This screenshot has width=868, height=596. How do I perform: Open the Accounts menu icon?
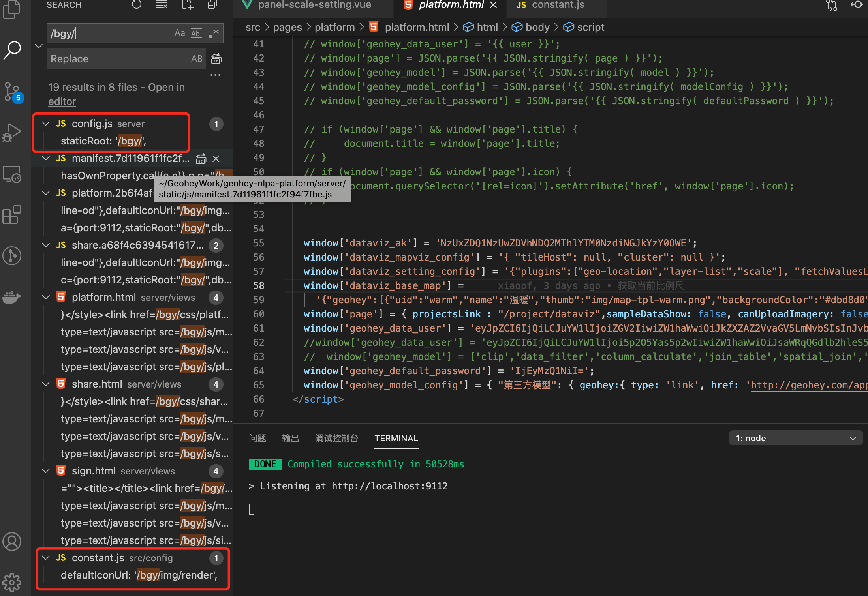[x=12, y=542]
